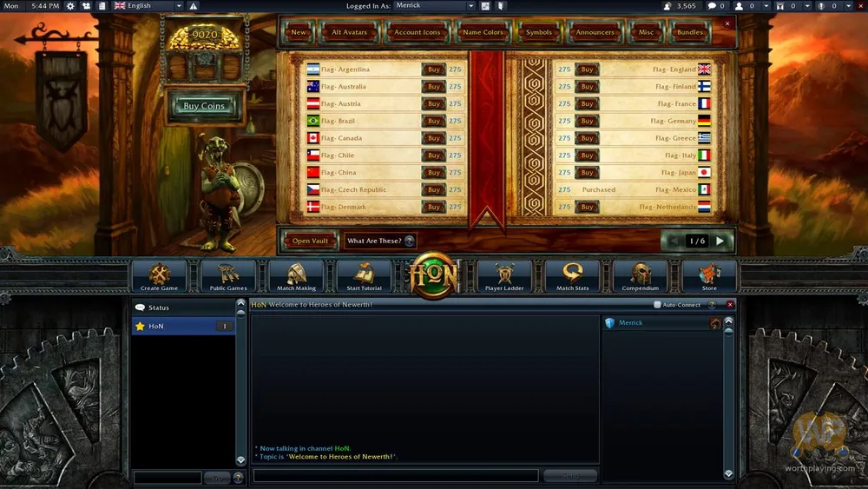Click the Status header in channel list
Image resolution: width=868 pixels, height=489 pixels.
[x=183, y=307]
